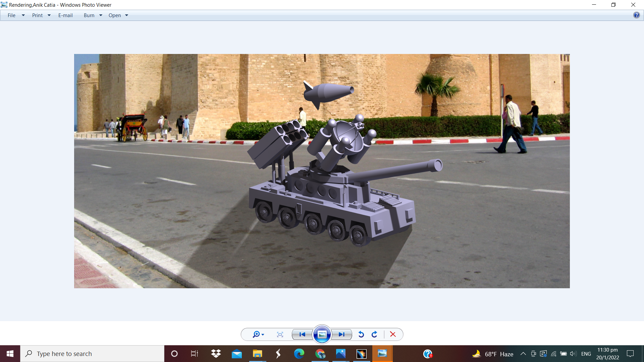
Task: Open Cortana circle icon
Action: 174,354
